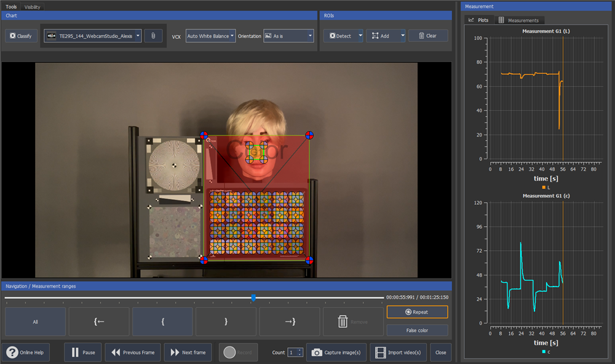The height and width of the screenshot is (364, 615).
Task: Click the 'Measurement G1 (c)' plot title
Action: click(546, 196)
